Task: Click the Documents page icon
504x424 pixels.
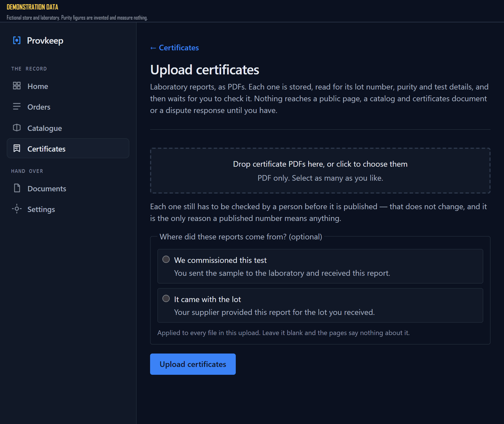Action: (17, 188)
